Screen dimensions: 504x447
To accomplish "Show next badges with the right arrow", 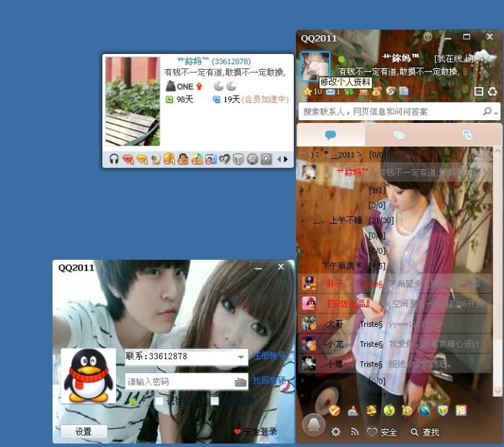I will (x=286, y=159).
